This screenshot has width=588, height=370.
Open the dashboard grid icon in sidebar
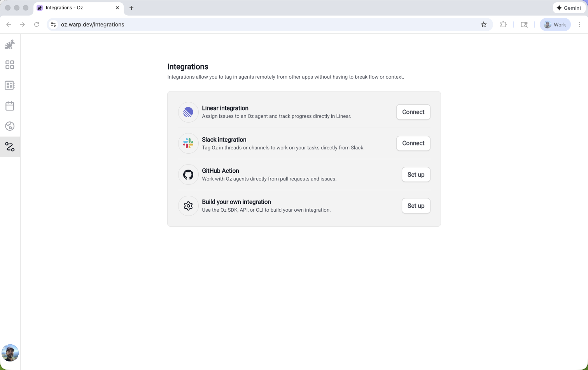pyautogui.click(x=10, y=65)
